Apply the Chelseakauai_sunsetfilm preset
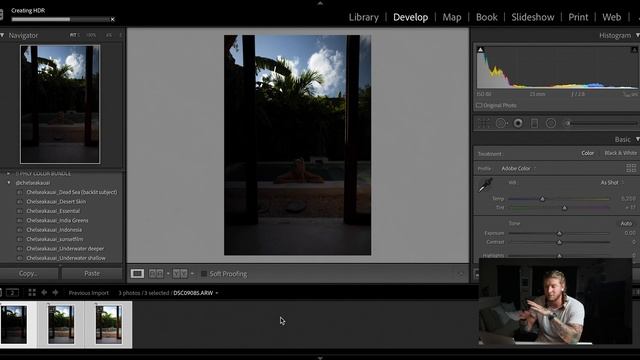Screen dimensions: 640x360 (55, 239)
